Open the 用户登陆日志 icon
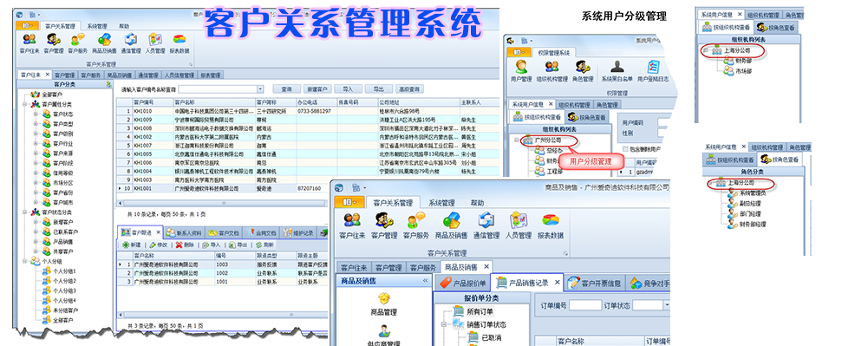Screen dimensions: 868x346 click(654, 71)
